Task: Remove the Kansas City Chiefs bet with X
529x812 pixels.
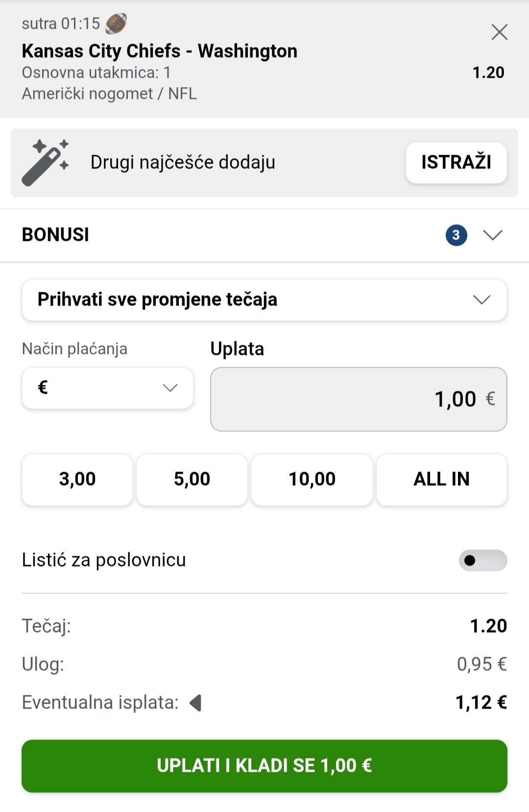Action: 499,32
